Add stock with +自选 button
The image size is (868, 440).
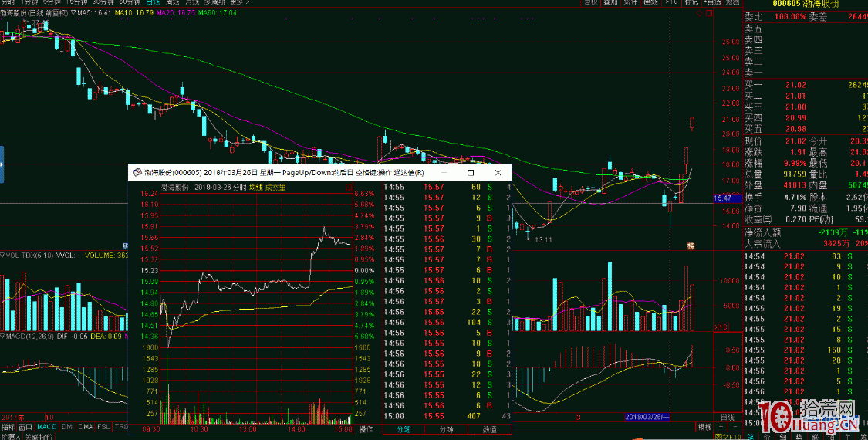point(712,3)
